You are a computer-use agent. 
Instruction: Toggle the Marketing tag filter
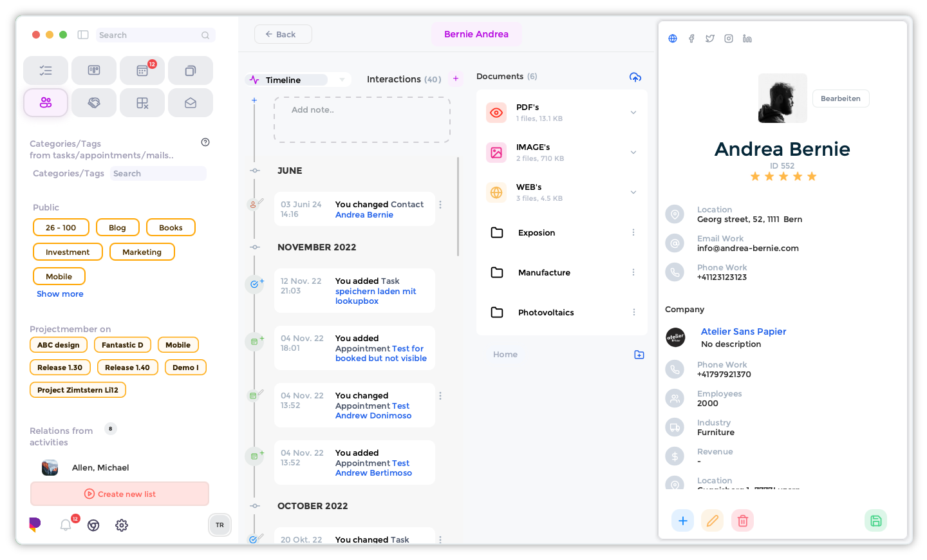point(142,252)
